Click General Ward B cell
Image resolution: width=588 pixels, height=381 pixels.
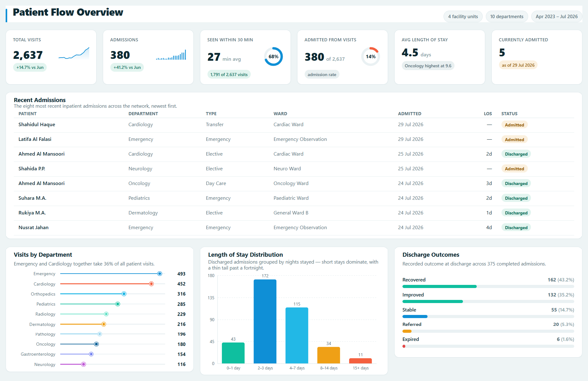pos(291,213)
